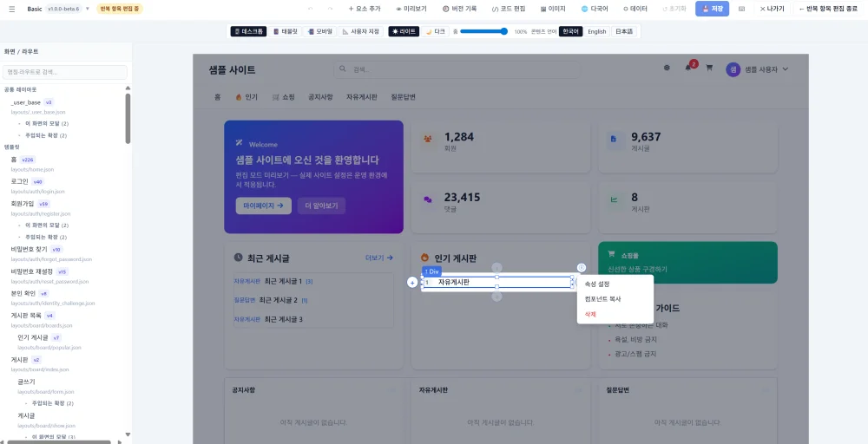Open the 데이터 toolbar item
This screenshot has height=444, width=868.
click(635, 9)
